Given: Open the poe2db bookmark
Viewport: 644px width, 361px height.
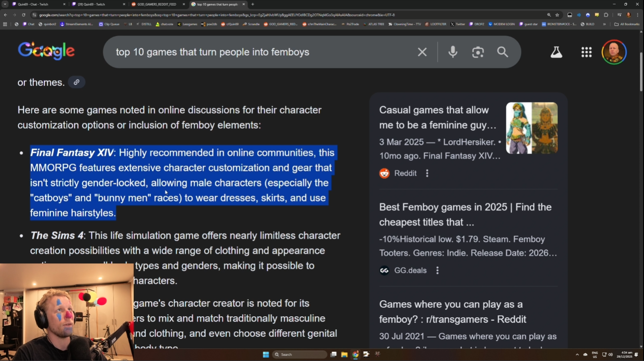Looking at the screenshot, I should coord(209,24).
